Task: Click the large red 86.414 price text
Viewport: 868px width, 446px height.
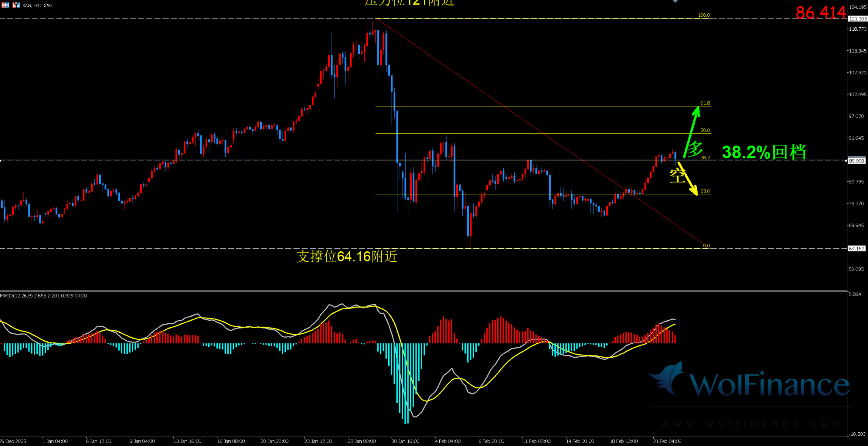Action: pyautogui.click(x=820, y=13)
